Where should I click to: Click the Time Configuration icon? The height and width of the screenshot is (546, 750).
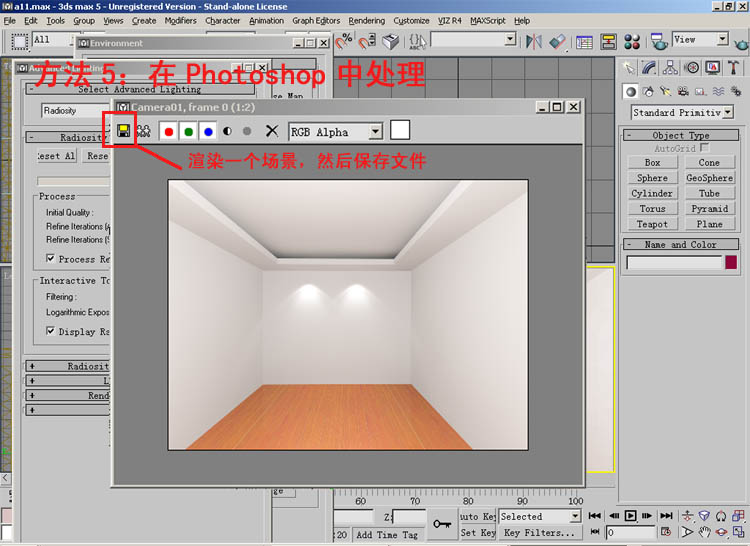[x=665, y=532]
